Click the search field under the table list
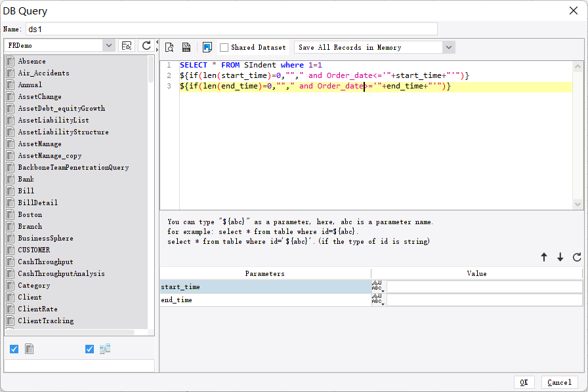The image size is (588, 392). click(x=79, y=366)
